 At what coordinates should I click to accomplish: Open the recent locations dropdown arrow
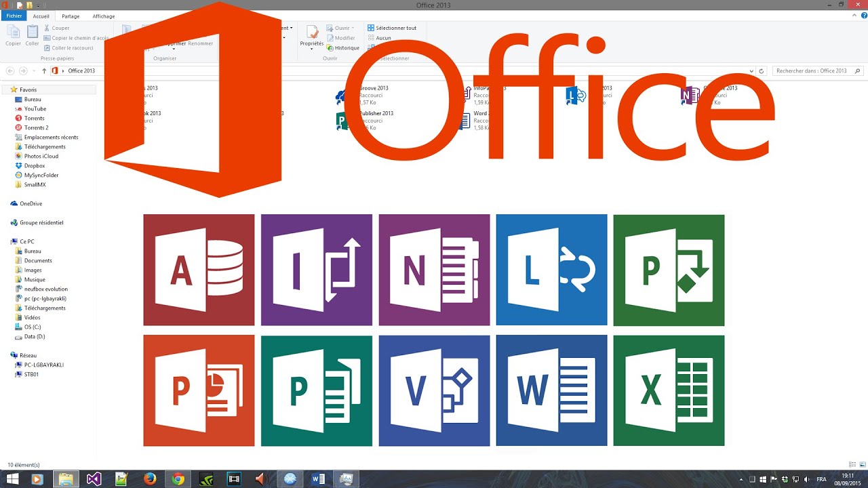point(33,70)
